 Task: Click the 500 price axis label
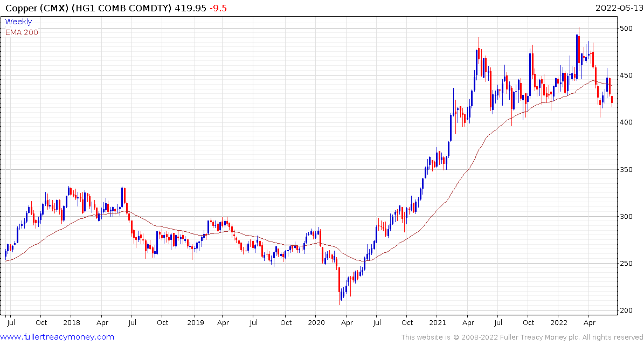pyautogui.click(x=626, y=29)
